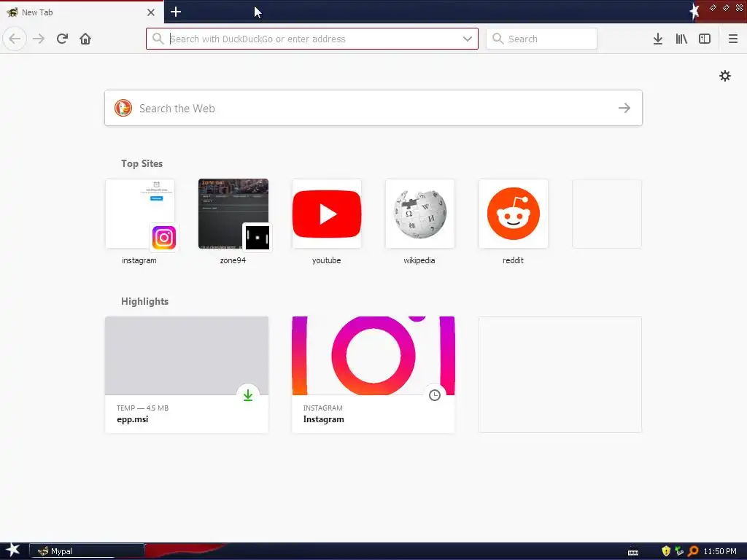Open the epp.msi download highlight card
The height and width of the screenshot is (560, 747).
pyautogui.click(x=187, y=375)
